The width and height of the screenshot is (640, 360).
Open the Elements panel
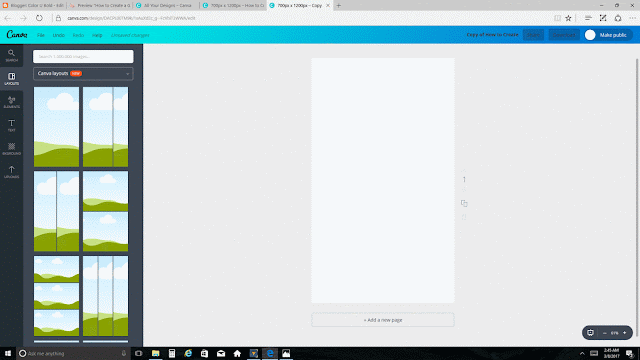click(11, 102)
